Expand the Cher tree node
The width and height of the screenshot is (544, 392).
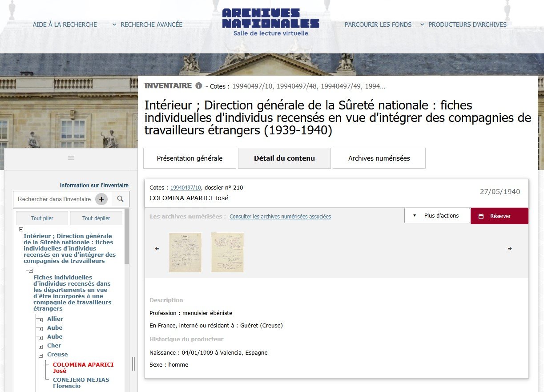tap(40, 346)
